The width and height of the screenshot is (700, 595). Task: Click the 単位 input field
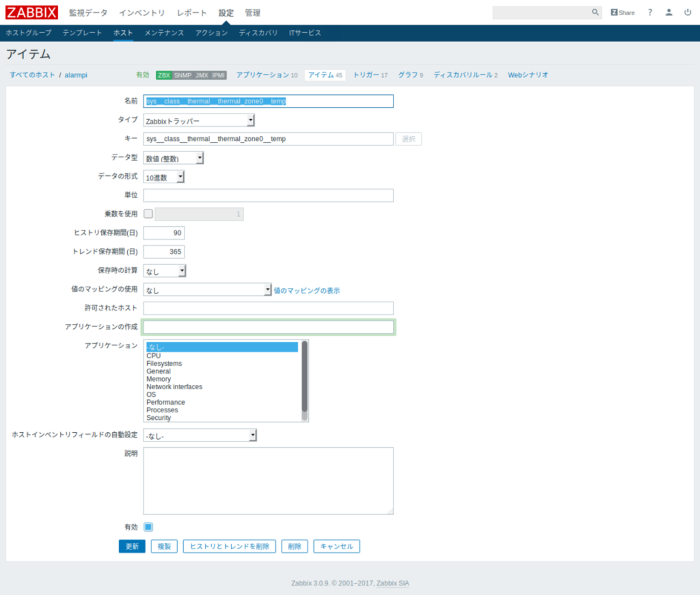click(x=268, y=195)
